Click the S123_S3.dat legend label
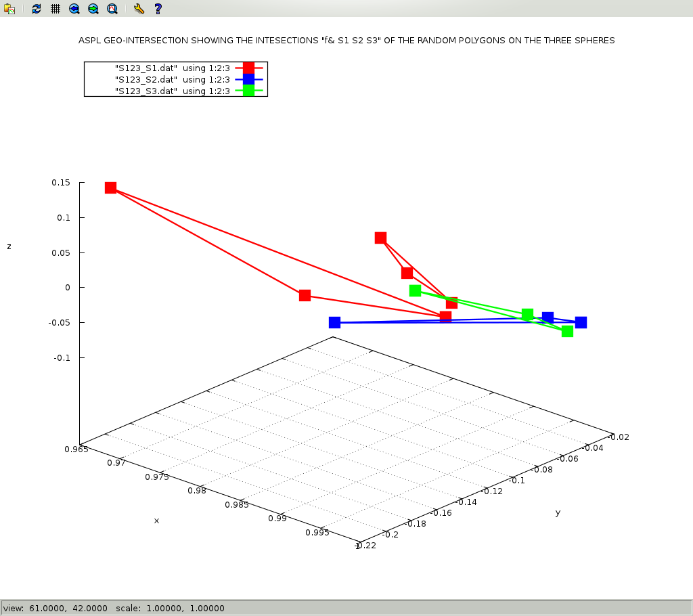 point(172,91)
